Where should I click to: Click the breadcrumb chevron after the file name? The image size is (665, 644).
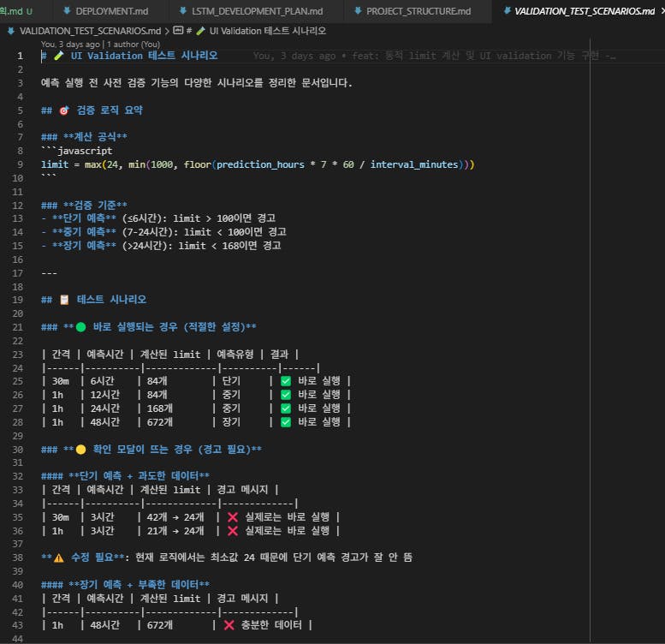pos(167,31)
